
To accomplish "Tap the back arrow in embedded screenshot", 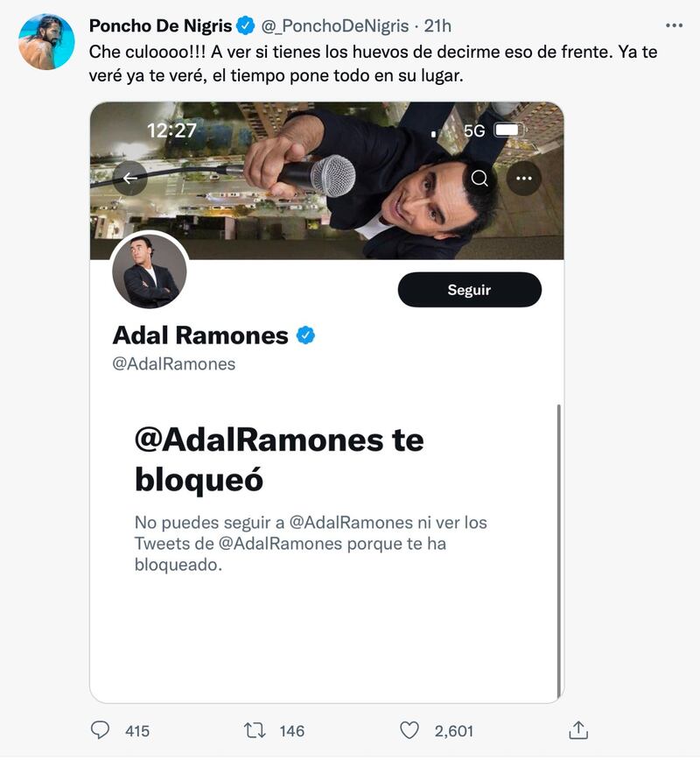I will point(130,179).
